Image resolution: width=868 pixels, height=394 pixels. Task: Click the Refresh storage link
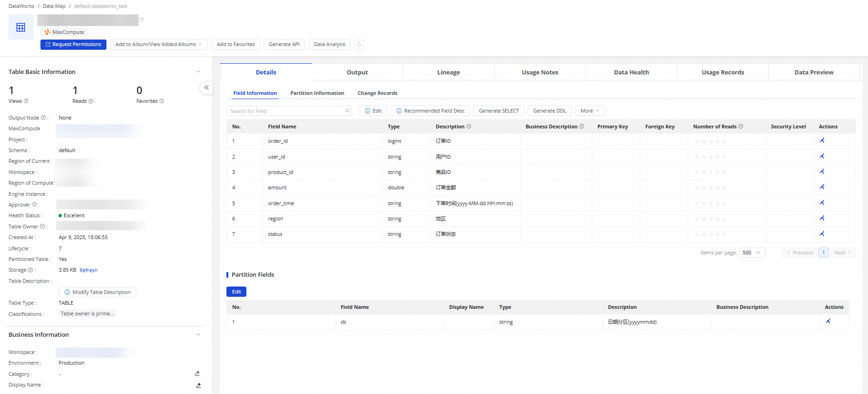(x=88, y=270)
